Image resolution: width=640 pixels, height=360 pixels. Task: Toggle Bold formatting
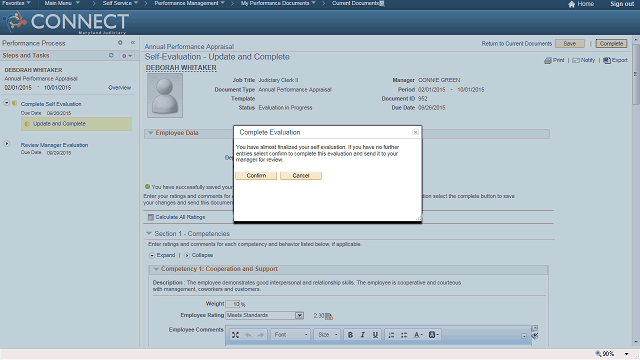point(350,335)
